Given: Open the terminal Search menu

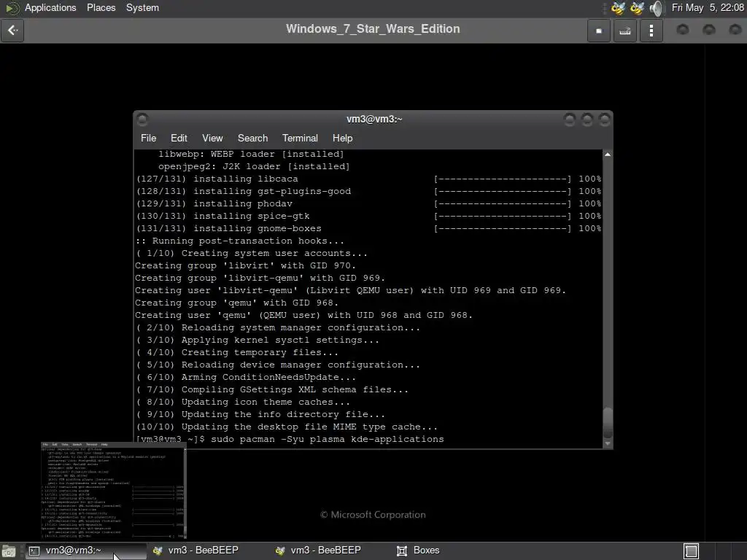Looking at the screenshot, I should [x=252, y=138].
